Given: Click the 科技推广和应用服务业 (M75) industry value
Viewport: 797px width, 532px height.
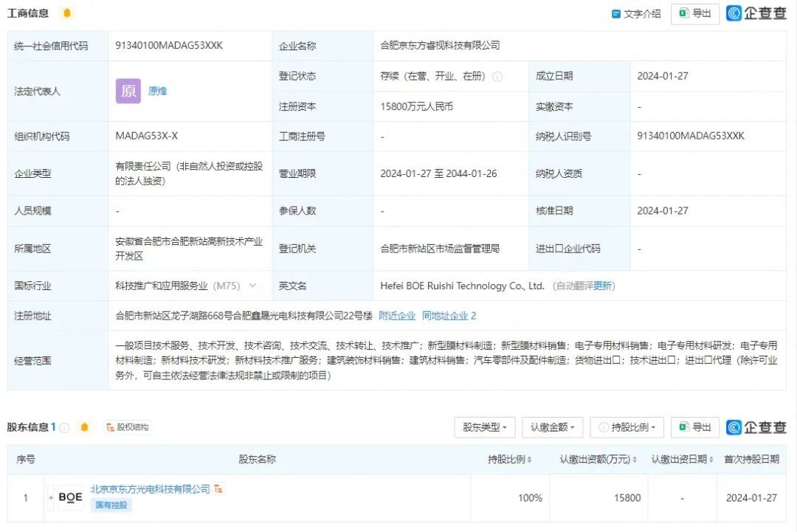Looking at the screenshot, I should 177,286.
